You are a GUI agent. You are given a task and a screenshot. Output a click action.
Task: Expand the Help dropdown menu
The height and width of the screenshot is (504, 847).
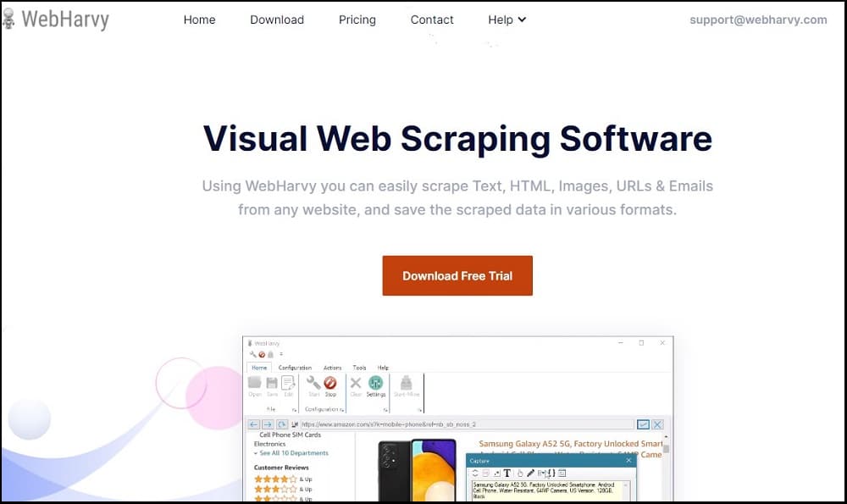pyautogui.click(x=507, y=19)
